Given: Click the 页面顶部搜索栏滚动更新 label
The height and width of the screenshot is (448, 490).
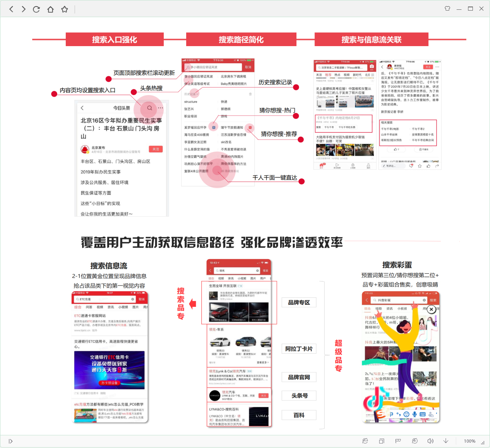Looking at the screenshot, I should point(144,73).
